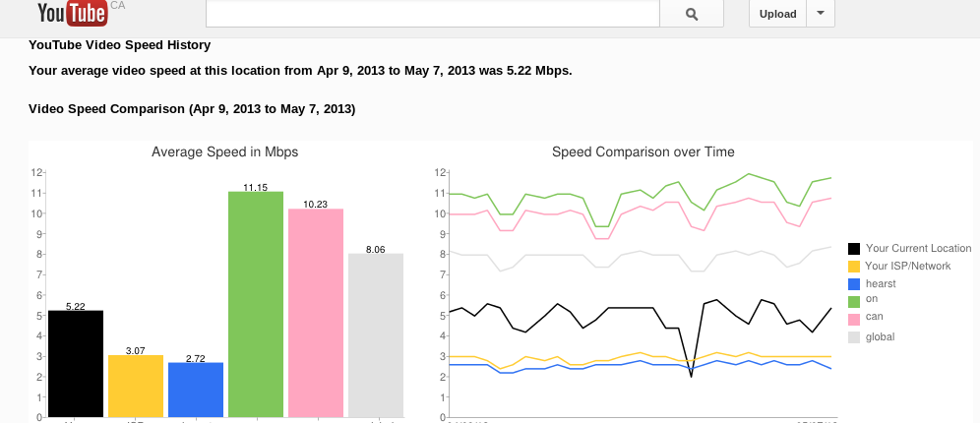
Task: Click the pink 10.23 bar
Action: click(316, 313)
